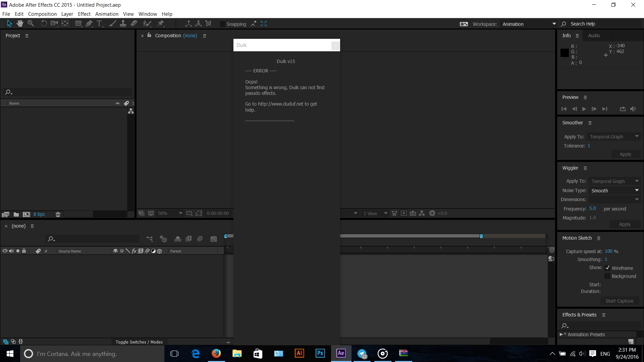This screenshot has width=644, height=362.
Task: Mute audio in the Preview panel
Action: [x=633, y=109]
